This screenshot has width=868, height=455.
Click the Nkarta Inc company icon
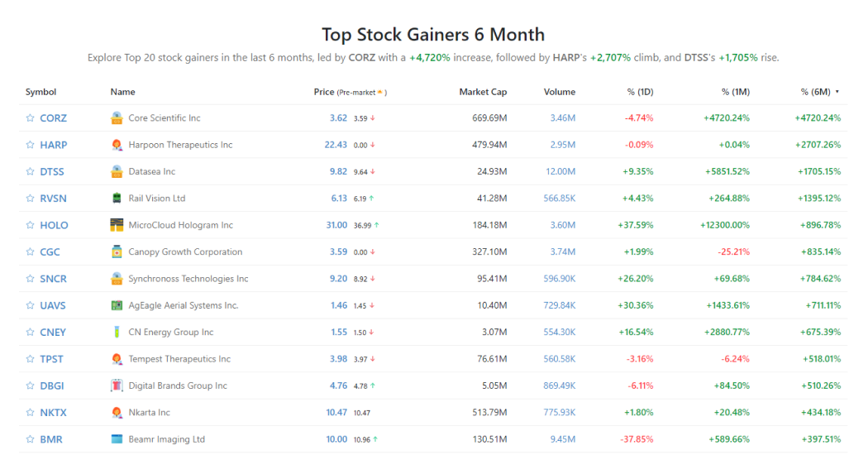(117, 412)
